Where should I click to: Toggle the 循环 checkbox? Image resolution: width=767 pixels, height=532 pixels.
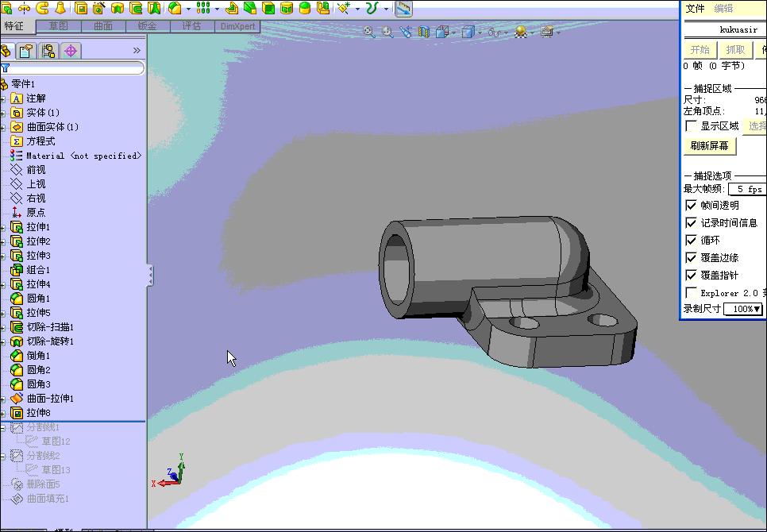pyautogui.click(x=692, y=240)
